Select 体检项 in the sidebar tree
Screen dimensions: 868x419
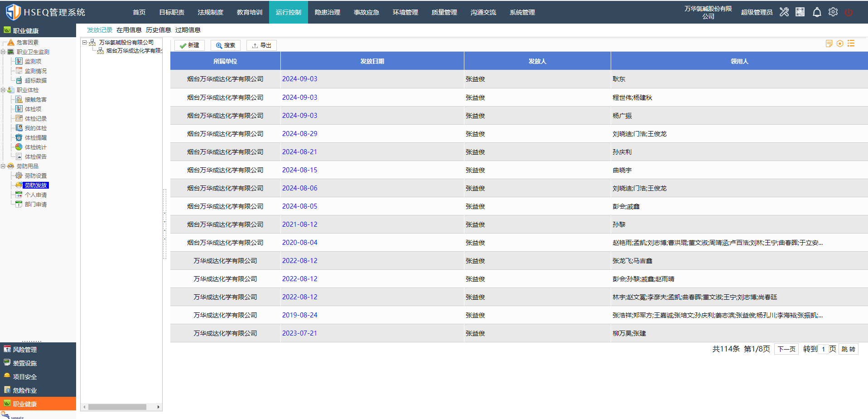33,109
